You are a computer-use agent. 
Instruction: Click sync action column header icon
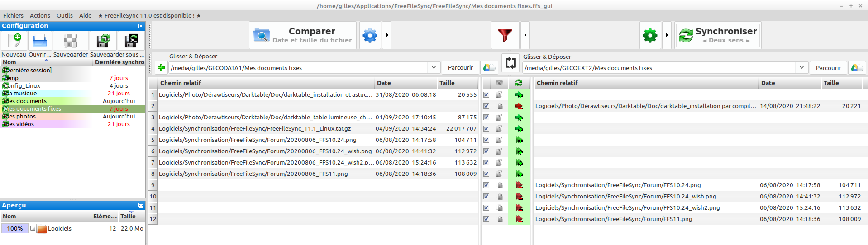pyautogui.click(x=519, y=83)
